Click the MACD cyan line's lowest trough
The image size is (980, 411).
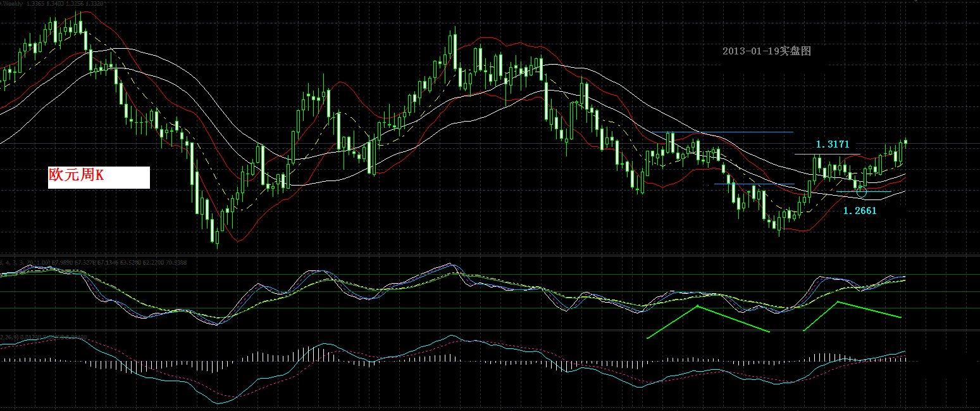tap(219, 403)
